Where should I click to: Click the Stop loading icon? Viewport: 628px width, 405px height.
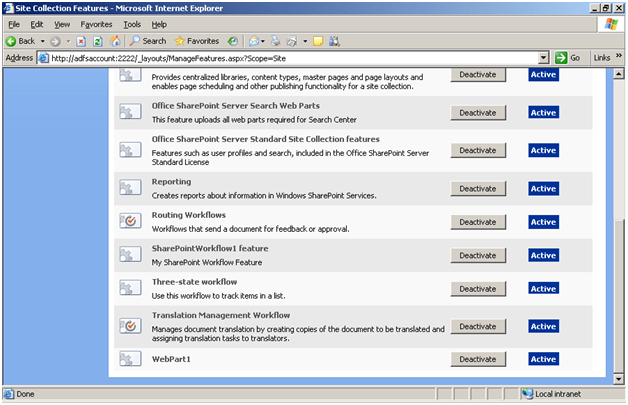click(x=81, y=41)
